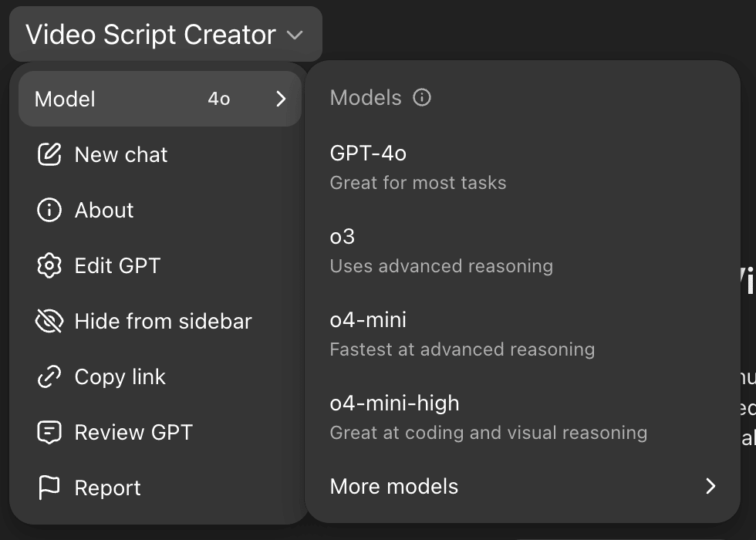Click the crossed-out eye Hide from sidebar icon
Image resolution: width=756 pixels, height=540 pixels.
tap(49, 321)
